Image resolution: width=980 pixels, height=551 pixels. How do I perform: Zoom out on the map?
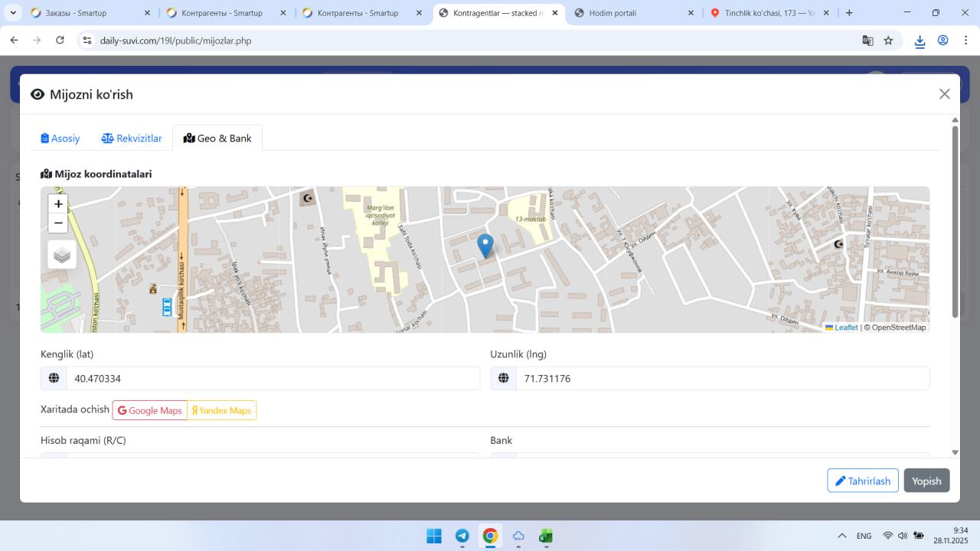pos(58,223)
